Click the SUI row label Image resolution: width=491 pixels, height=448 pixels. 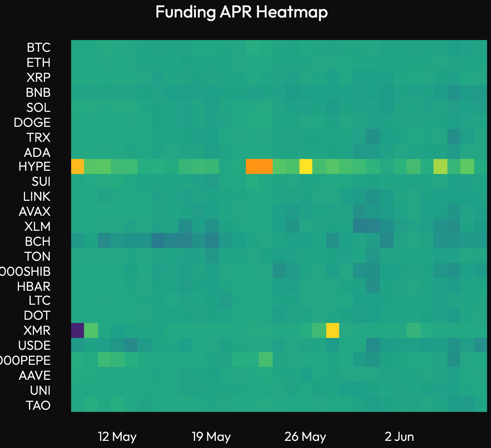point(41,181)
